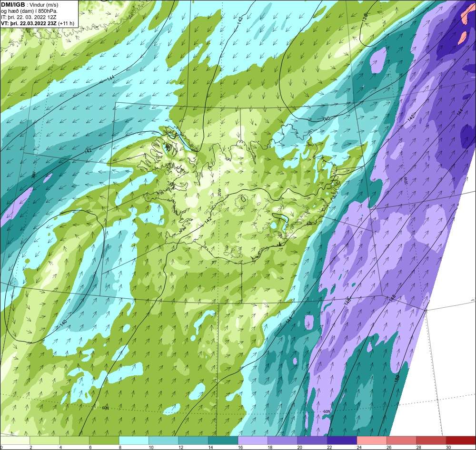Pick the dark indigo swatch between 22 and 24

pyautogui.click(x=342, y=440)
